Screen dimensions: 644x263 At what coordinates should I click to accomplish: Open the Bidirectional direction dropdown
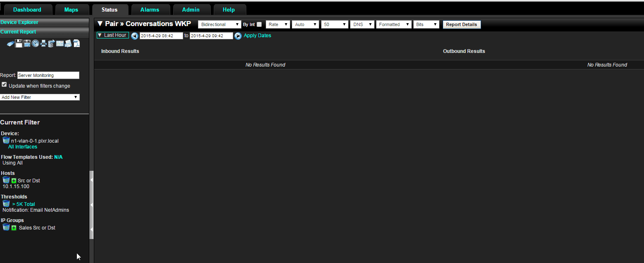tap(219, 24)
